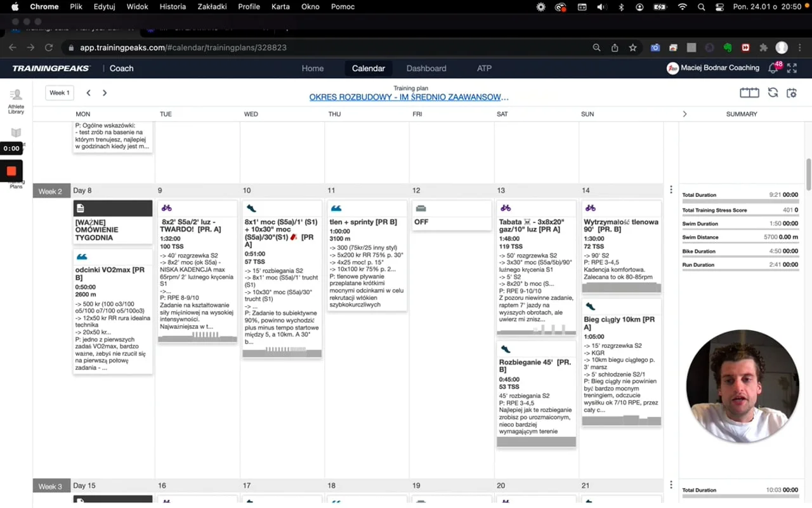
Task: Open Week 3 options three-dot menu
Action: click(671, 485)
